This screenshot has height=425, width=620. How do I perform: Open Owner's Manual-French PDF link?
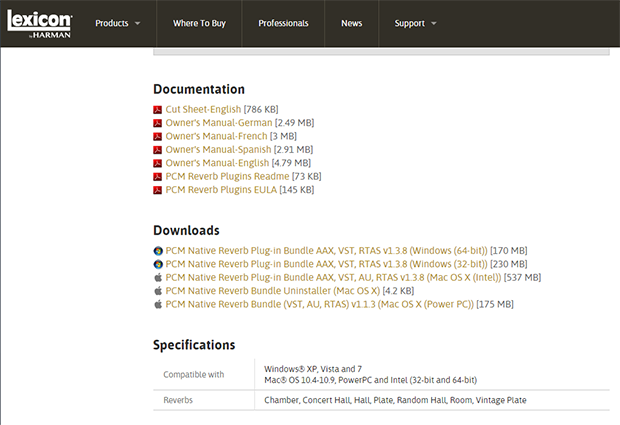pyautogui.click(x=216, y=136)
